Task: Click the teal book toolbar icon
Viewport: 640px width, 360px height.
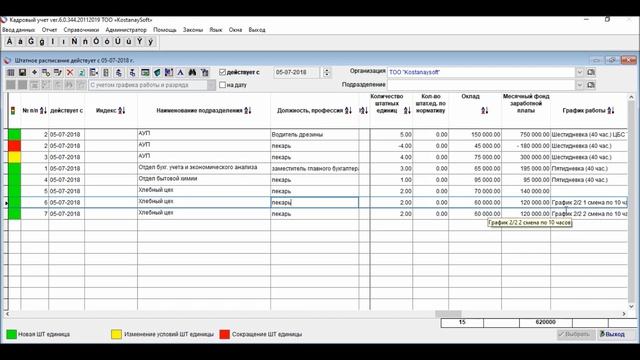Action: 157,73
